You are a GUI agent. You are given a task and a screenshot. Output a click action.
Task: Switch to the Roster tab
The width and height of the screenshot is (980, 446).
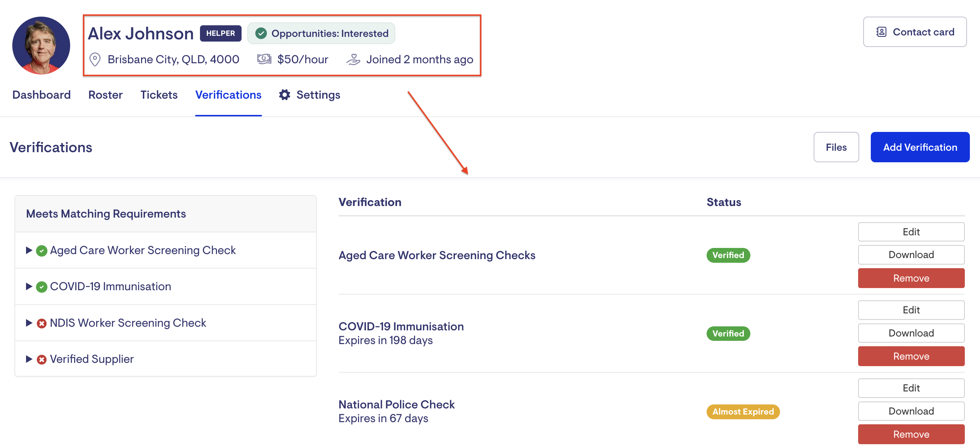coord(105,95)
